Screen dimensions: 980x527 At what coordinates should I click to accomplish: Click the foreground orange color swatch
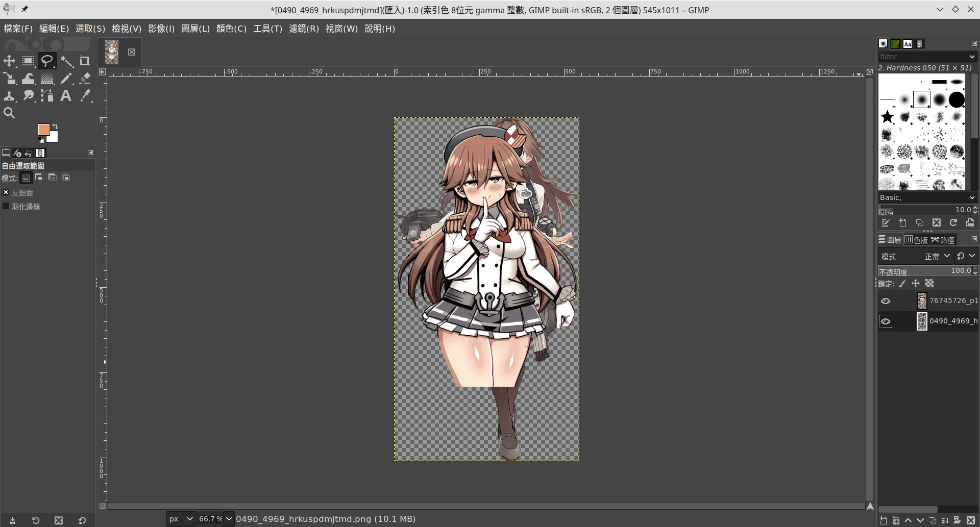coord(44,130)
